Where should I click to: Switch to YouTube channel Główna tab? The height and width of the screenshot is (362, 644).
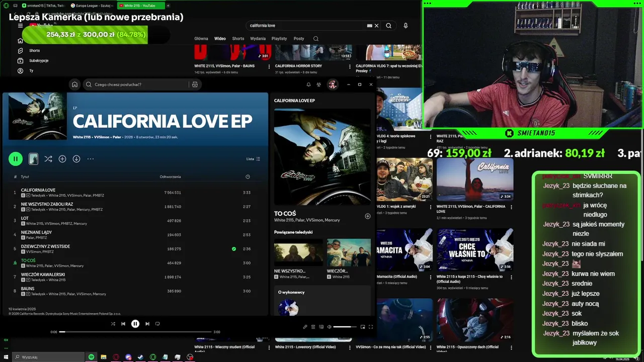coord(201,39)
